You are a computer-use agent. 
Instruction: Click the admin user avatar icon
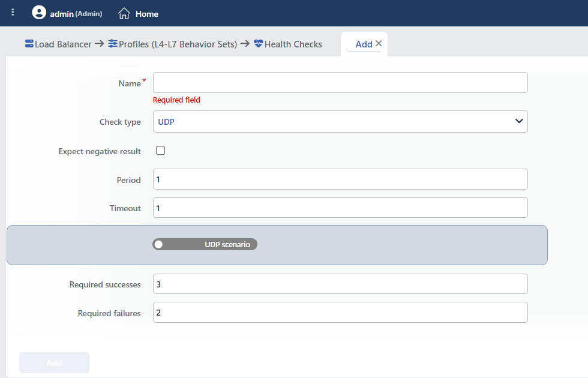pos(39,13)
